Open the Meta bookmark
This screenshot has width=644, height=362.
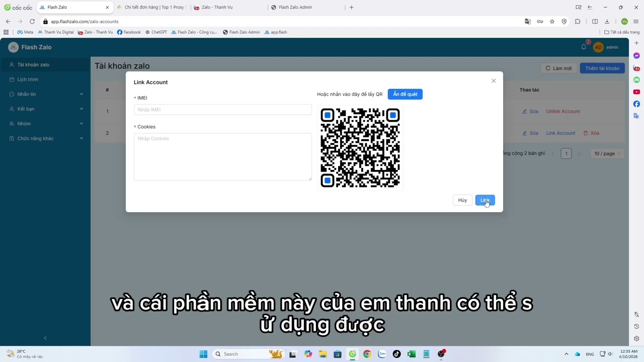(25, 32)
